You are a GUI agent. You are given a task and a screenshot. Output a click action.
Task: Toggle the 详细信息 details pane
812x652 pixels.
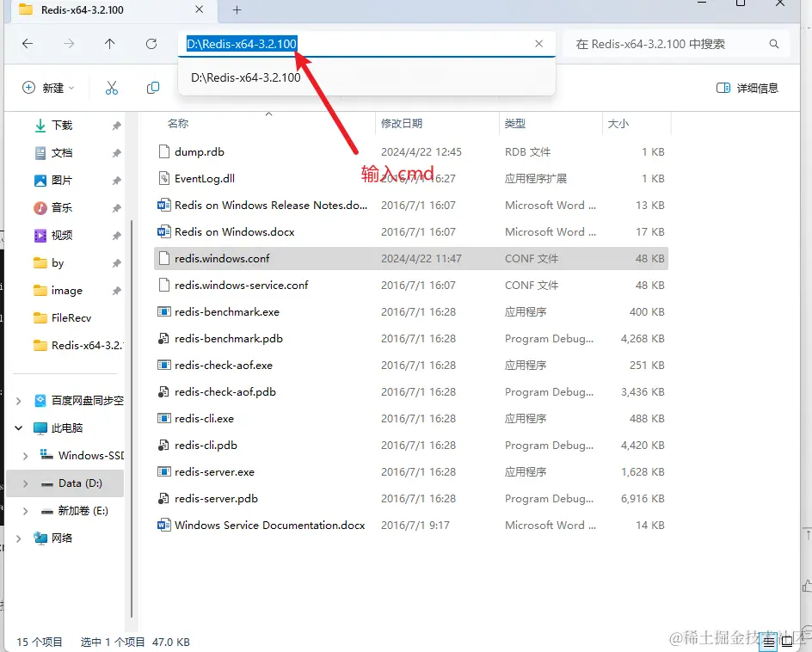(747, 88)
